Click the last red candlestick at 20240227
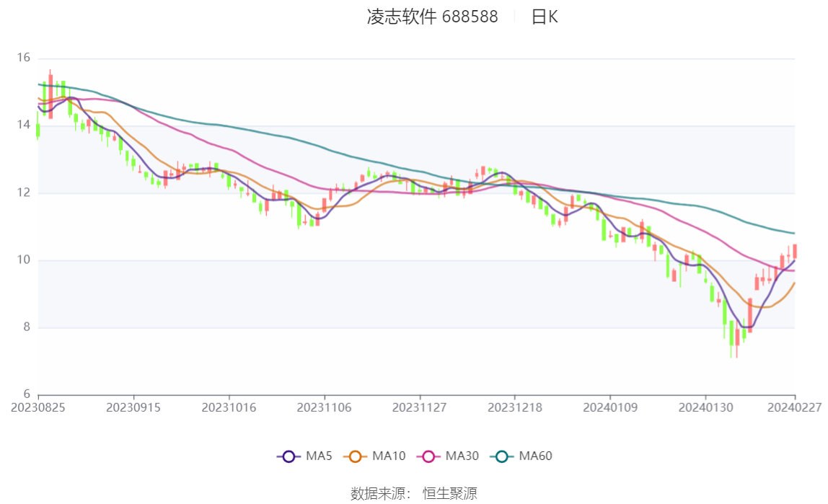Screen dimensions: 828x504 (x=795, y=251)
